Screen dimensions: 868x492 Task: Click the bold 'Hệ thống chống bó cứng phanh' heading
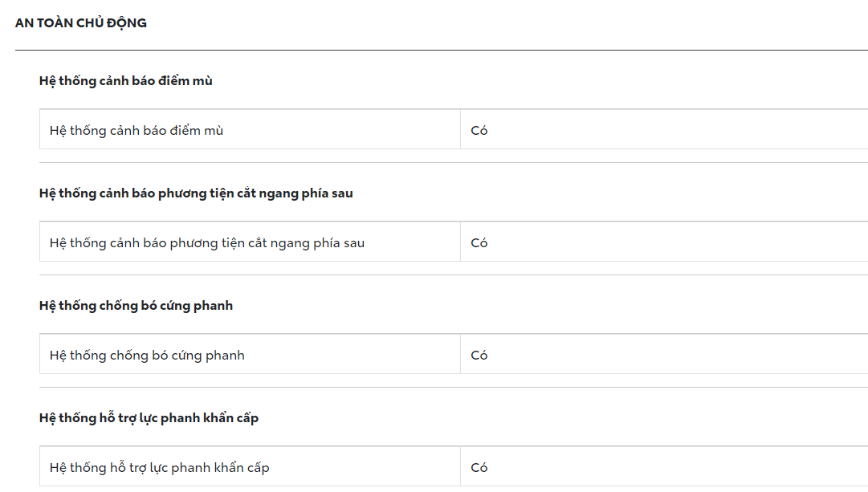pos(136,306)
